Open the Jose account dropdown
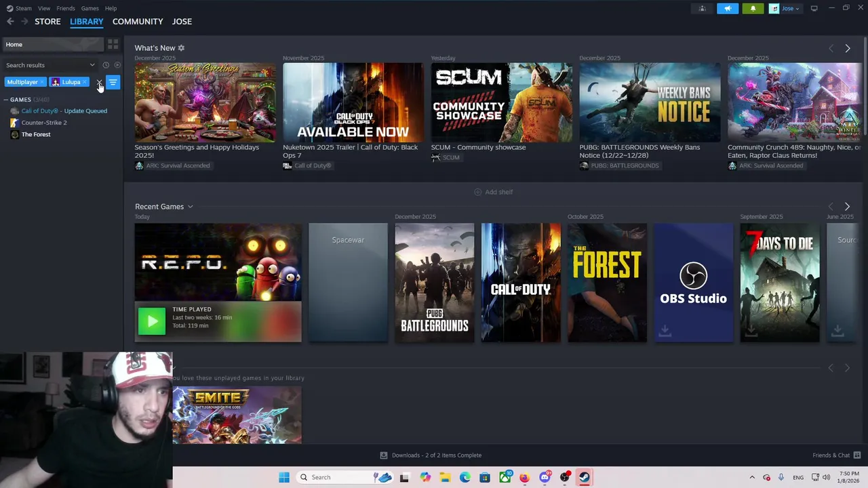868x488 pixels. [x=785, y=8]
